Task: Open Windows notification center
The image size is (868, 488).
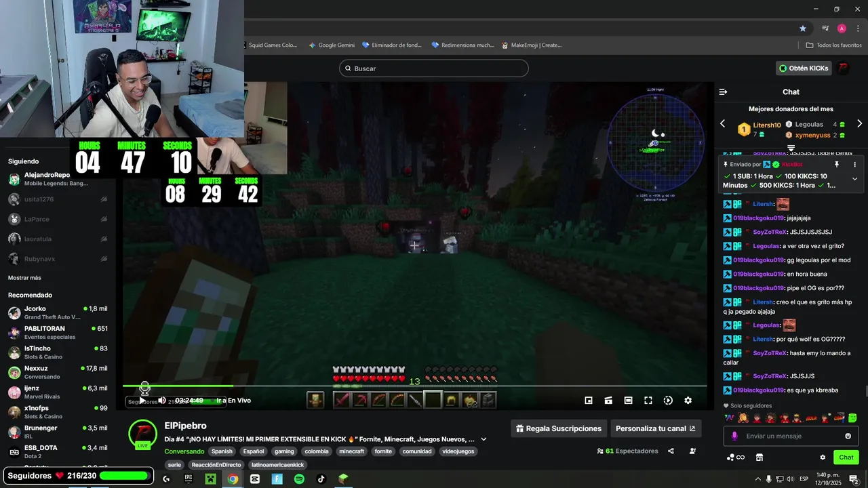Action: click(x=854, y=479)
